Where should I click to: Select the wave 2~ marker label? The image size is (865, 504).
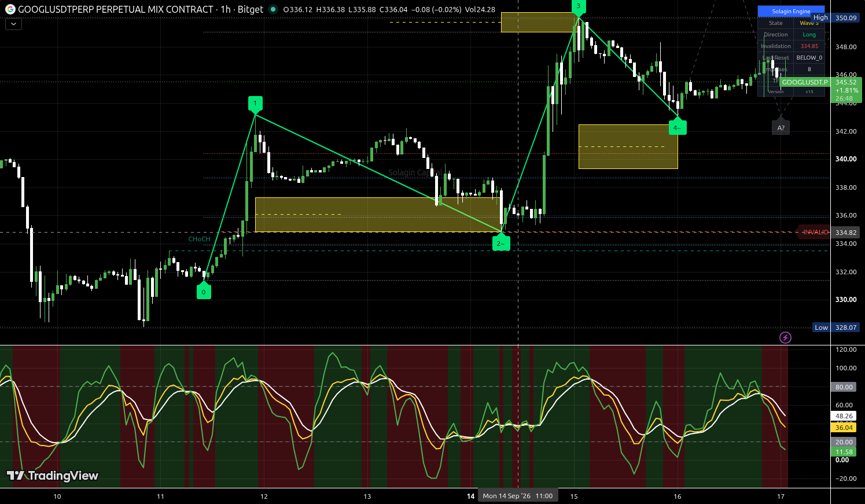tap(501, 243)
